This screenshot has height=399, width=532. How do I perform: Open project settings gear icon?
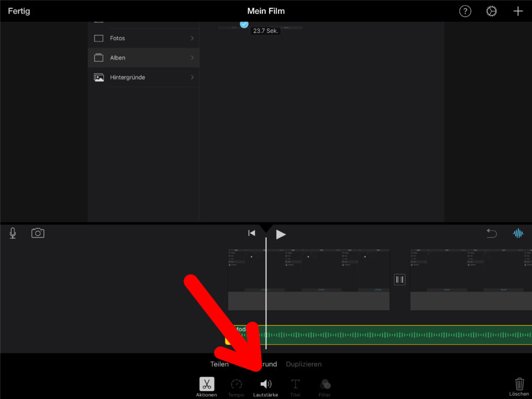coord(491,11)
